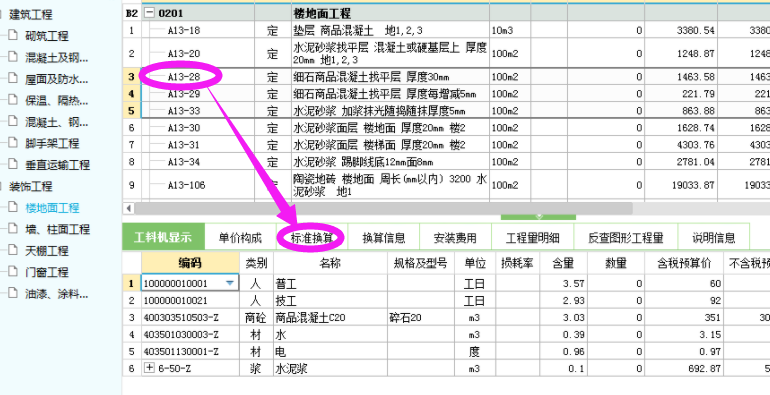This screenshot has width=770, height=395.
Task: Select quota code A13-29
Action: (x=184, y=94)
